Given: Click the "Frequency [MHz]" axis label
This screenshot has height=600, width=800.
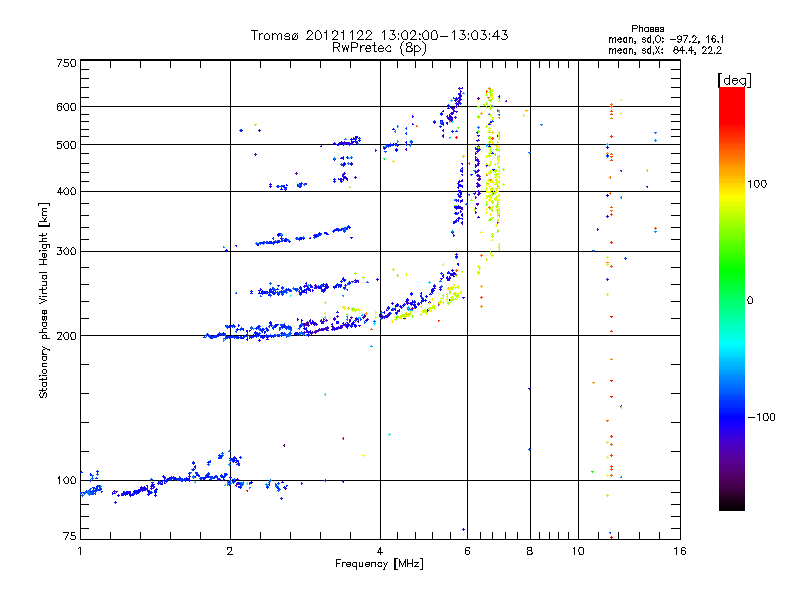Looking at the screenshot, I should pos(379,564).
